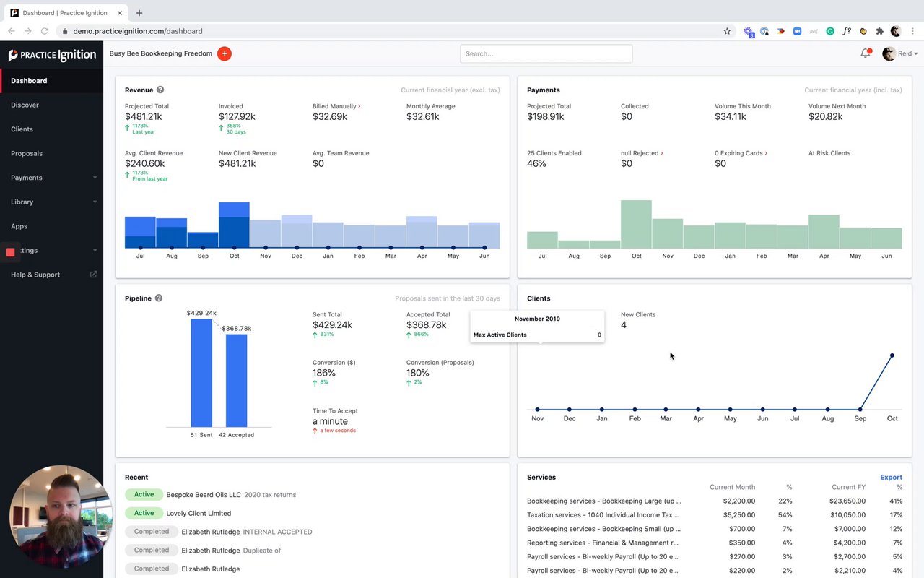Click the Export link in Services
This screenshot has height=578, width=924.
tap(891, 478)
